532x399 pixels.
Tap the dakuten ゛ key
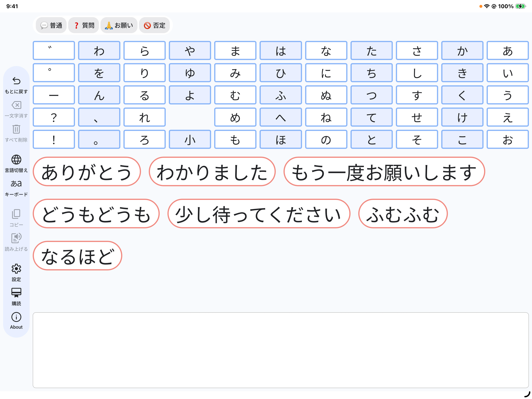54,50
